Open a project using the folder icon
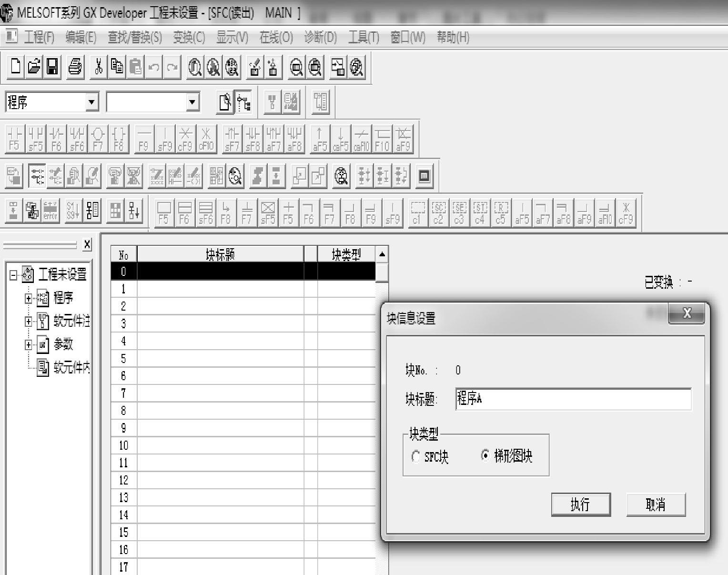The image size is (728, 575). 34,66
